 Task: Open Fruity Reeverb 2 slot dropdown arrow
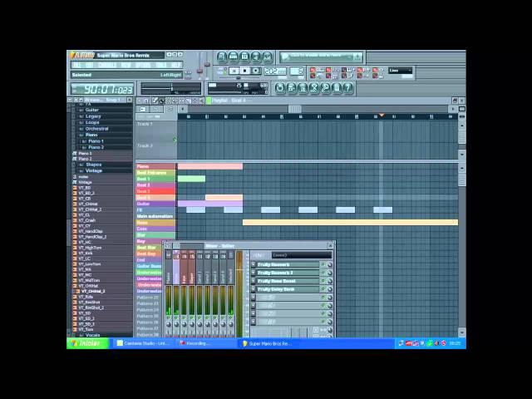253,273
